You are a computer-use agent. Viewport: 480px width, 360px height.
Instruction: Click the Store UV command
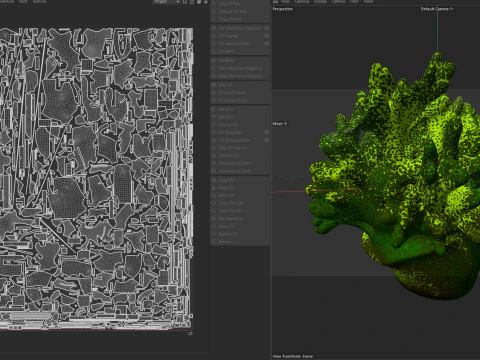(240, 226)
